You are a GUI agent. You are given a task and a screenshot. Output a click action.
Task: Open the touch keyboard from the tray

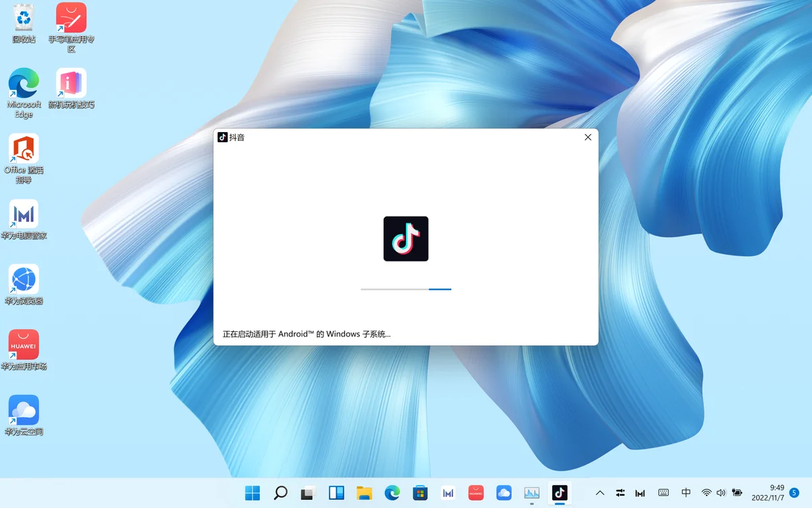pyautogui.click(x=664, y=493)
